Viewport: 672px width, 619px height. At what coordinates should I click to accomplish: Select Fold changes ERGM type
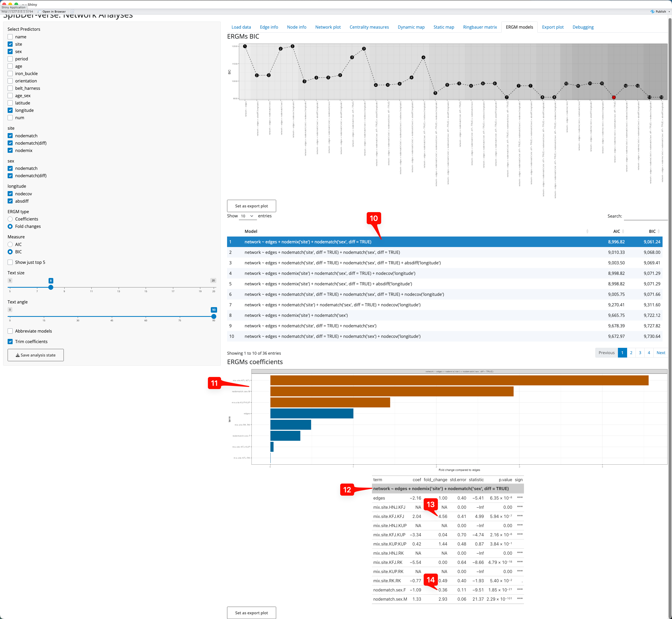[x=10, y=227]
